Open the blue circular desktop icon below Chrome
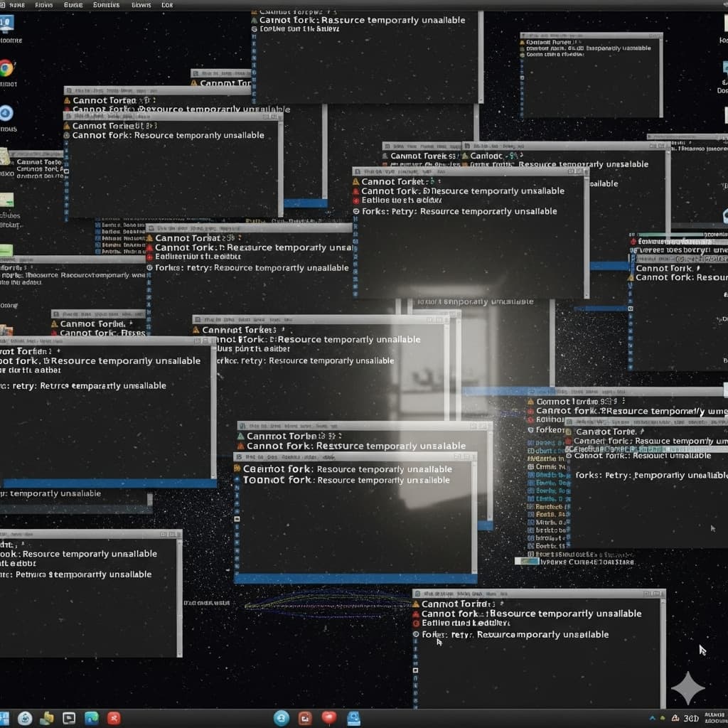The width and height of the screenshot is (728, 728). click(6, 113)
